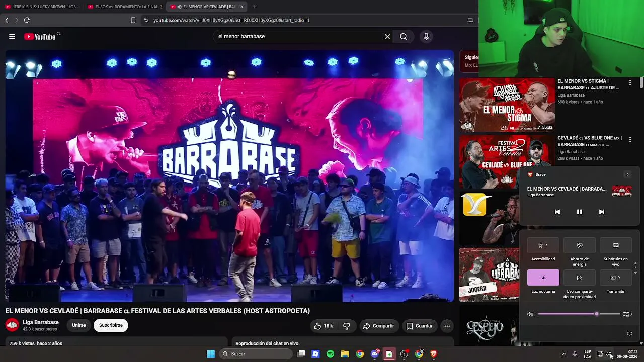Click the Unirse join button
This screenshot has width=644, height=362.
pyautogui.click(x=79, y=325)
